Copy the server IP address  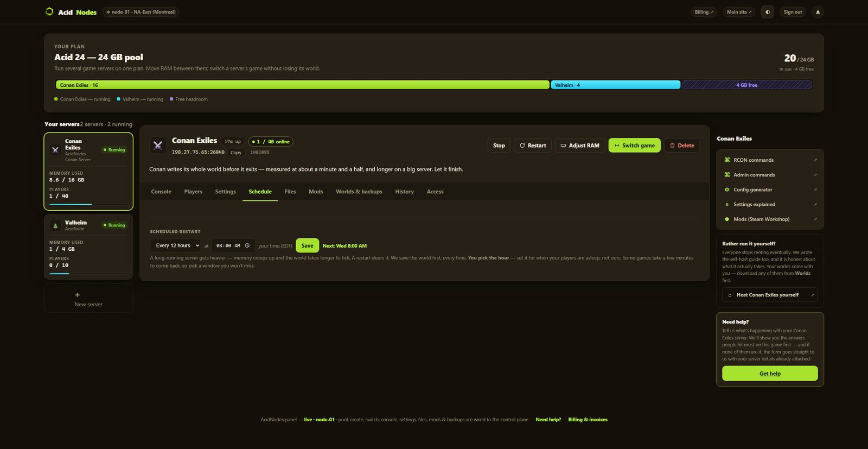pyautogui.click(x=236, y=153)
